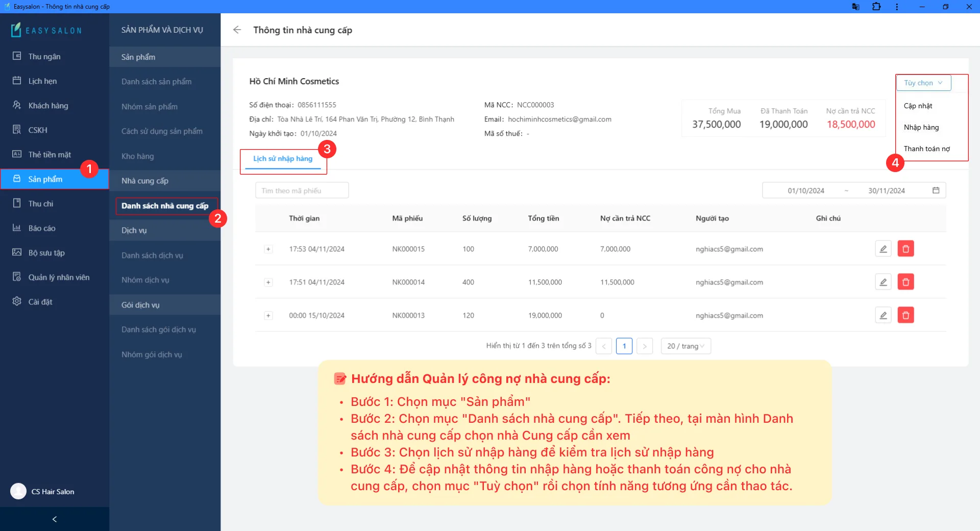Choose Nhập hàng from options menu

[921, 127]
